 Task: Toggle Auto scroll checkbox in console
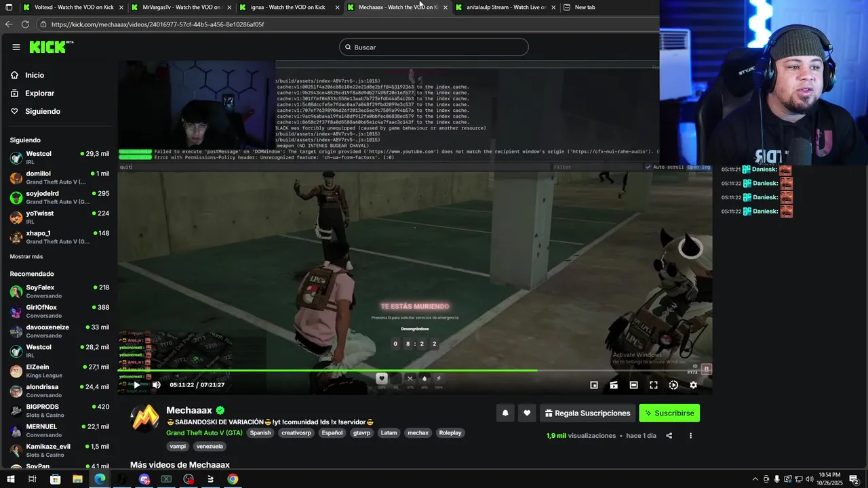[x=648, y=167]
